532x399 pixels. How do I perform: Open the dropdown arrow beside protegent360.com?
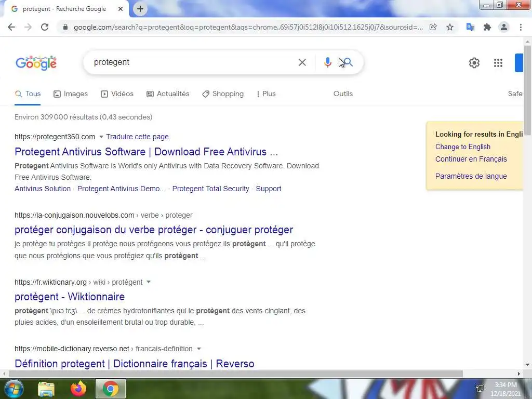101,137
